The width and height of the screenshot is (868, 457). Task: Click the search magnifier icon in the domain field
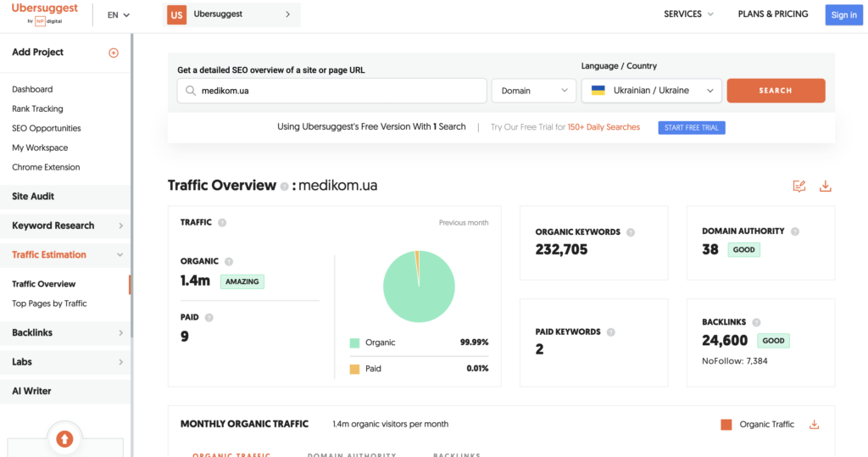pos(191,90)
